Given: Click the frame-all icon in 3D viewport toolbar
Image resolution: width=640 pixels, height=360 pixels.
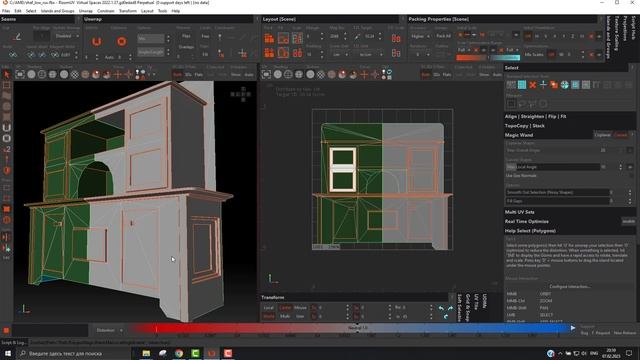Looking at the screenshot, I should click(x=20, y=74).
